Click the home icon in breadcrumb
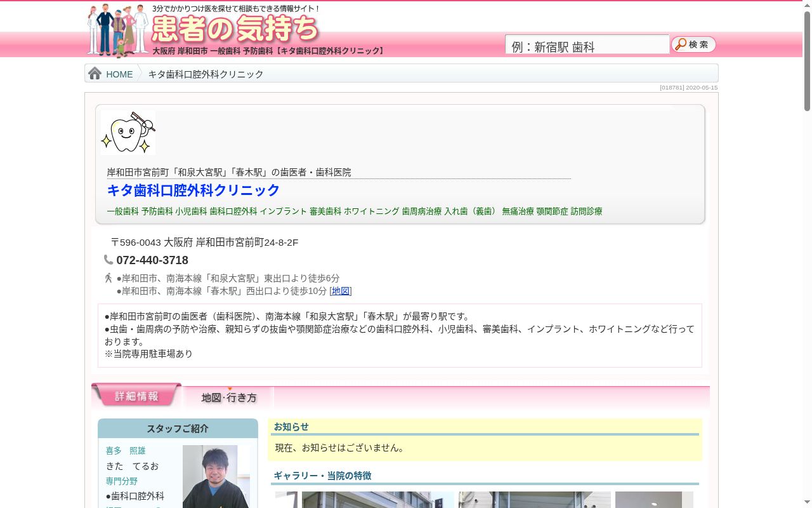Viewport: 812px width, 508px height. [x=95, y=74]
